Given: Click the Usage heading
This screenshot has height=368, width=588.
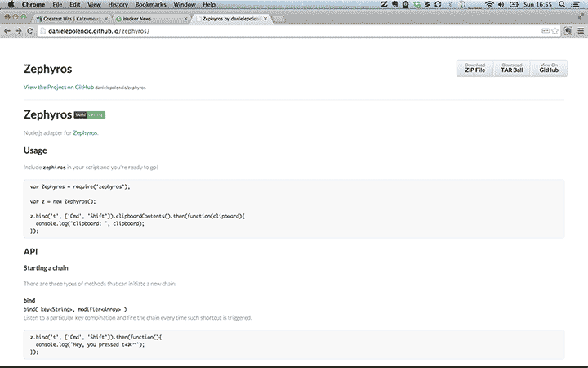Looking at the screenshot, I should click(35, 150).
